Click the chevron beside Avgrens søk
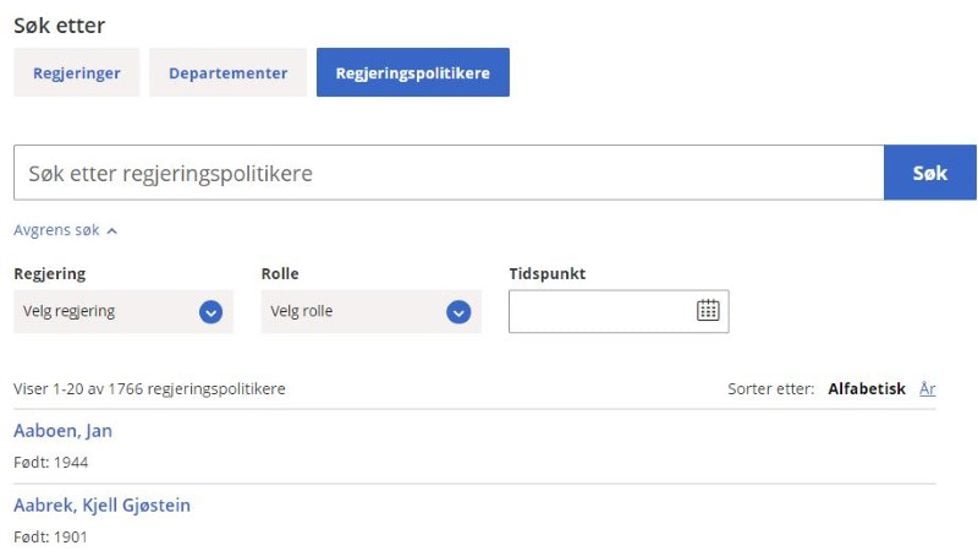Screen dimensions: 978x550 pos(112,231)
